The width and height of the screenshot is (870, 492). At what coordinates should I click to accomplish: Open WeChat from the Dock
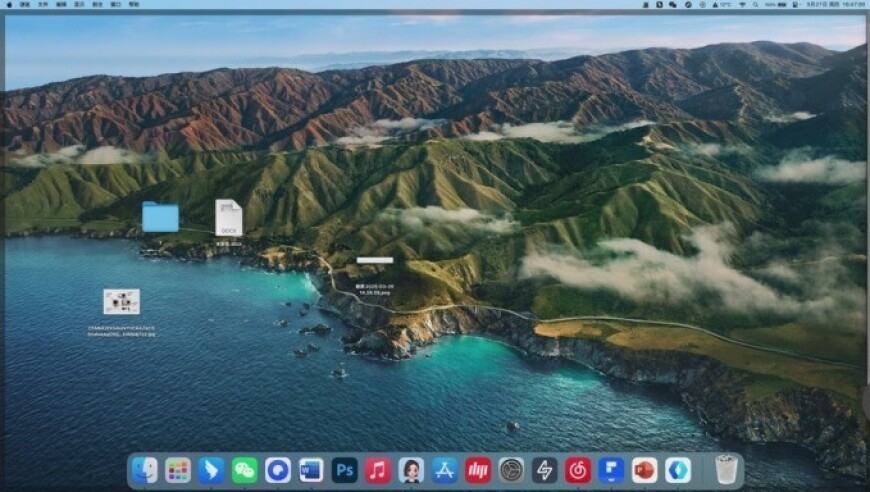point(245,470)
